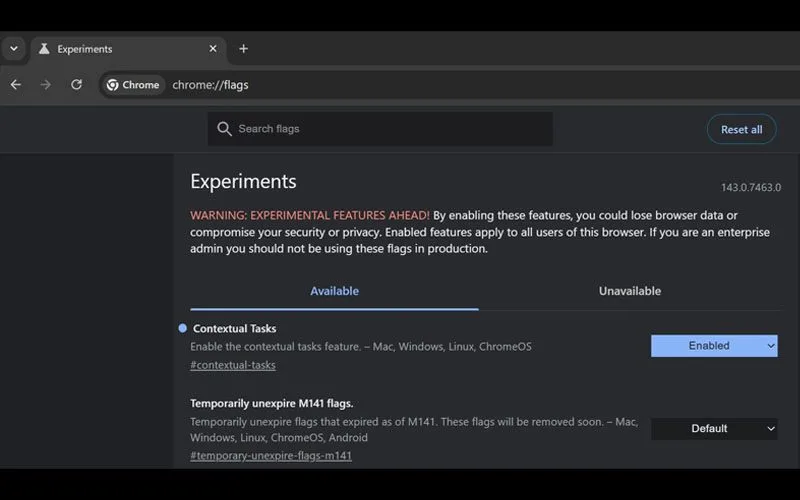Switch to the Unavailable tab
800x500 pixels.
pyautogui.click(x=629, y=291)
